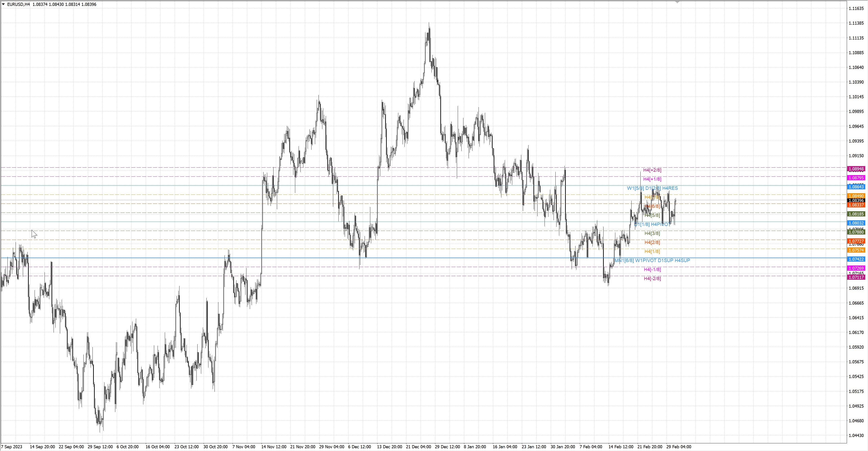The height and width of the screenshot is (451, 868).
Task: Click the H4[2/8] level label
Action: (x=652, y=242)
